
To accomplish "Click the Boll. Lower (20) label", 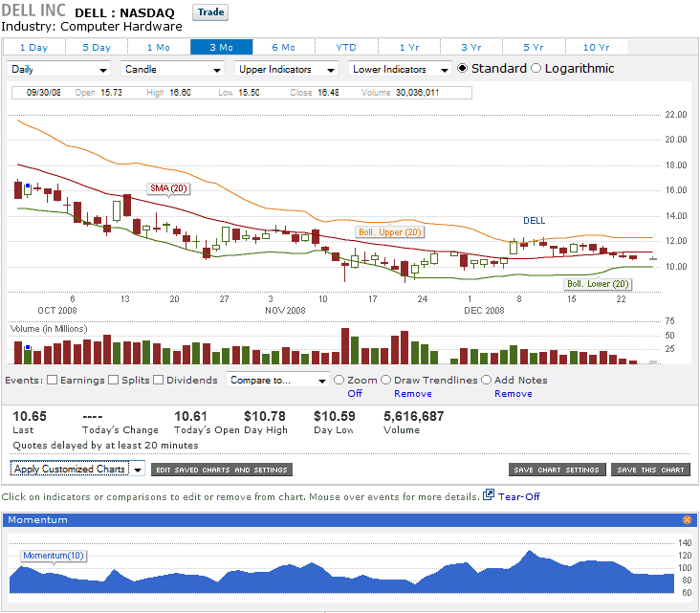I will 598,284.
